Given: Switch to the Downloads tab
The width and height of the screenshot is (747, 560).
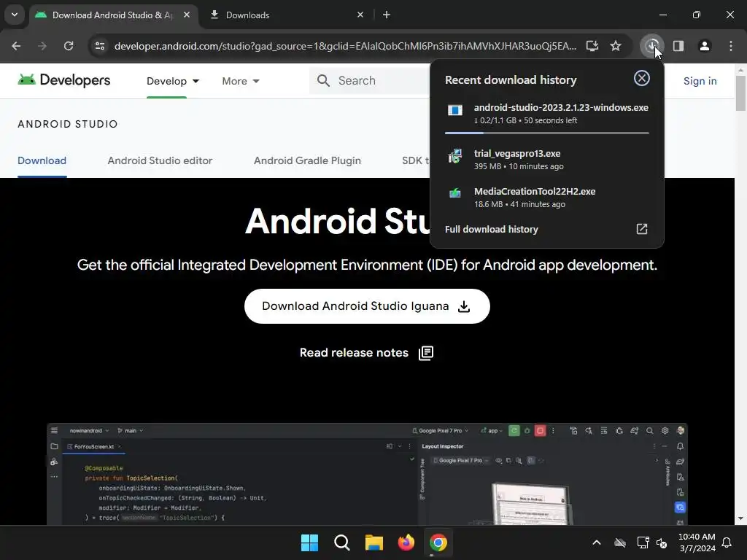Looking at the screenshot, I should (286, 15).
